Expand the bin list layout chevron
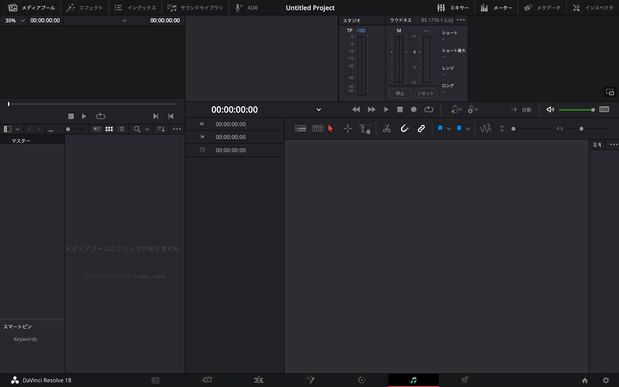Screen dimensions: 619x387 [x=18, y=129]
